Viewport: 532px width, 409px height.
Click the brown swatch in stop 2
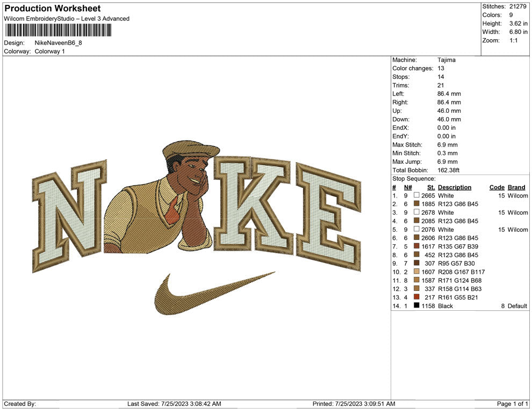click(416, 203)
